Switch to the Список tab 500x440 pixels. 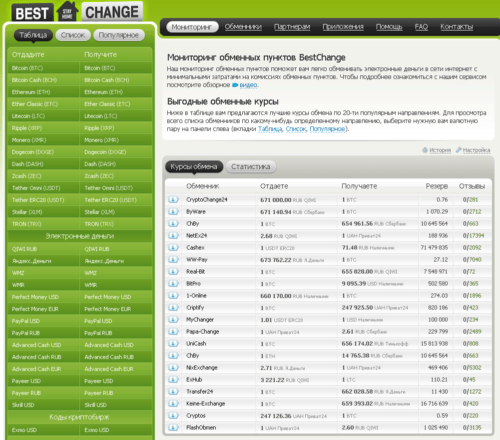coord(73,35)
